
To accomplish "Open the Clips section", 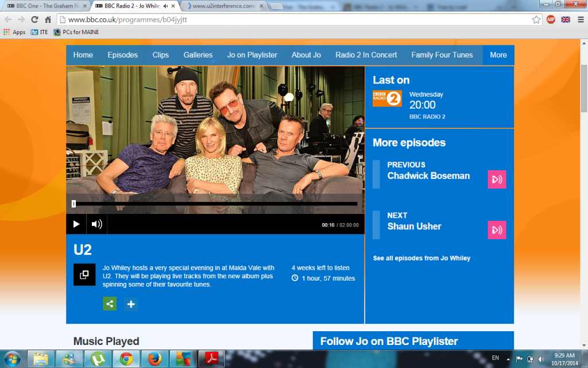I will [161, 55].
